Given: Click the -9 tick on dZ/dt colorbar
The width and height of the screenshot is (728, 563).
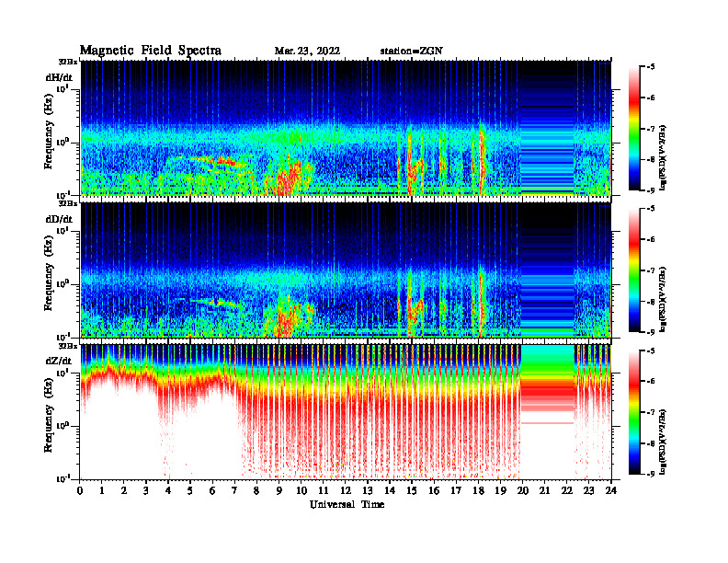Looking at the screenshot, I should click(x=650, y=474).
